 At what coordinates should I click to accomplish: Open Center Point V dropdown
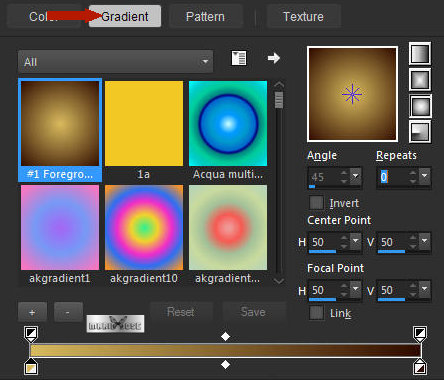(424, 241)
